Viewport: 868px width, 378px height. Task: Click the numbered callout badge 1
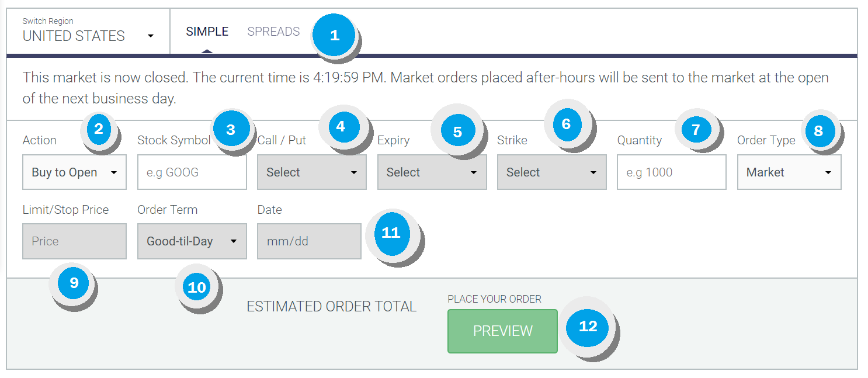pos(334,35)
